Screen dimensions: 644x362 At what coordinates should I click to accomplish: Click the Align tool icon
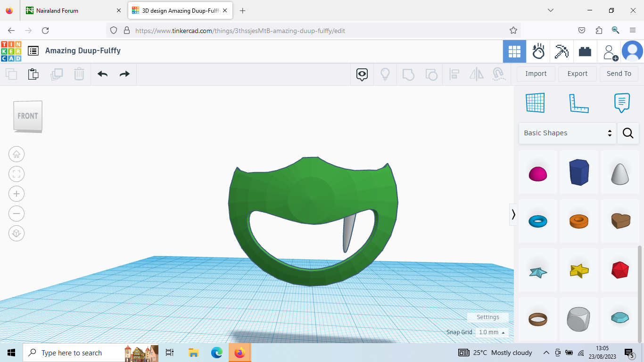coord(454,74)
